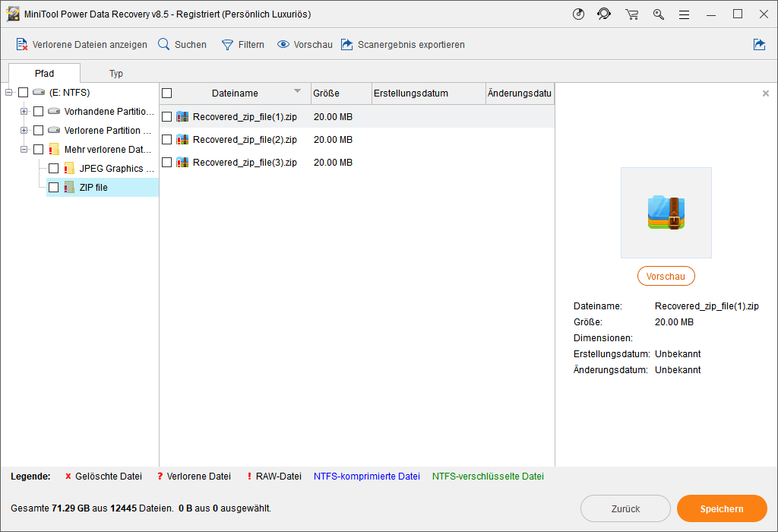Viewport: 778px width, 532px height.
Task: Open the bootable media disc icon
Action: click(578, 14)
